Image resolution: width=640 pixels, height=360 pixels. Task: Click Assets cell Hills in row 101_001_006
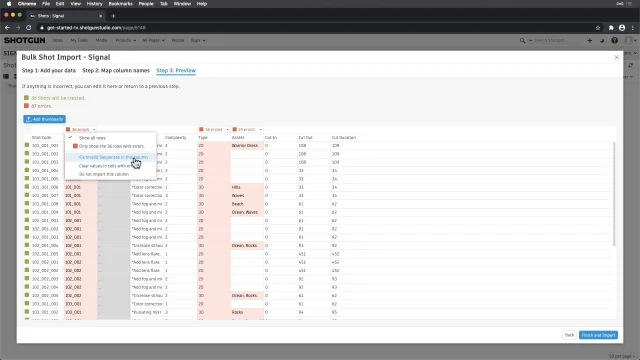coord(247,187)
